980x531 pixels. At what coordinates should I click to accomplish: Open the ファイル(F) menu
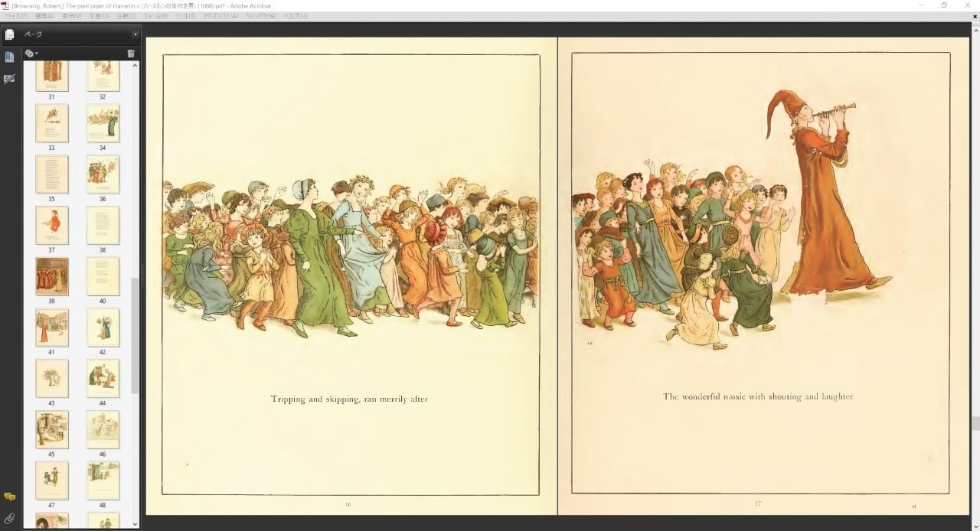(16, 15)
